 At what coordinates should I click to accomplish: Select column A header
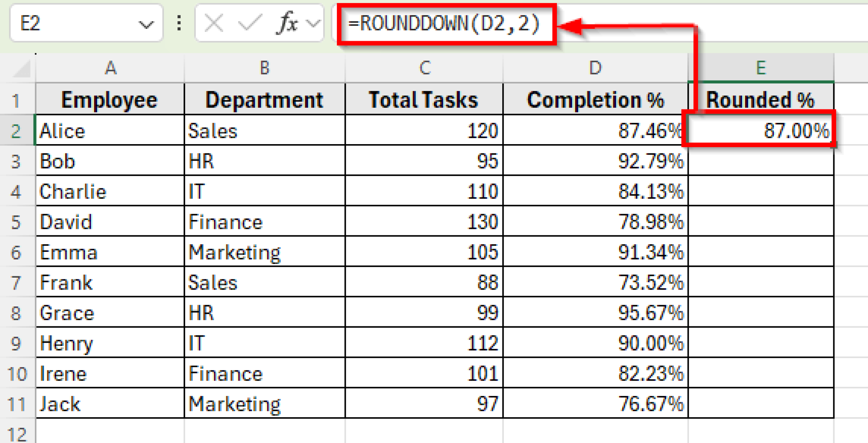tap(110, 68)
